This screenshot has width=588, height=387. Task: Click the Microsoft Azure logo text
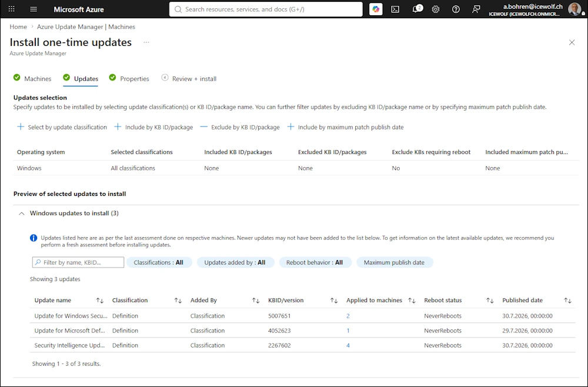pos(79,9)
